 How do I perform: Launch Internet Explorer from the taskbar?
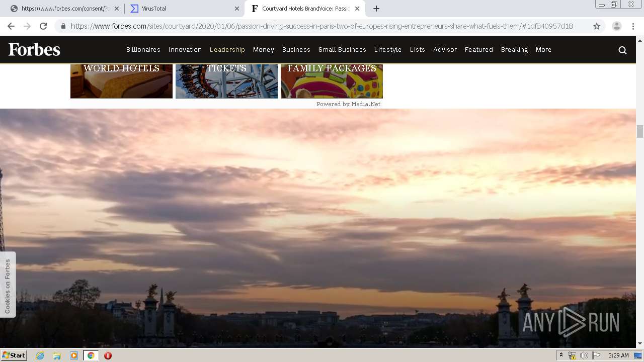(x=40, y=355)
